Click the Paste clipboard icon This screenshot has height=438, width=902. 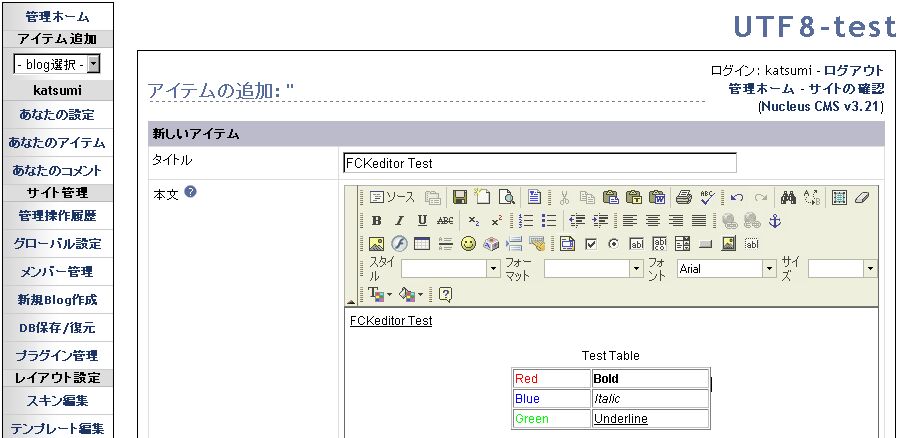click(611, 197)
